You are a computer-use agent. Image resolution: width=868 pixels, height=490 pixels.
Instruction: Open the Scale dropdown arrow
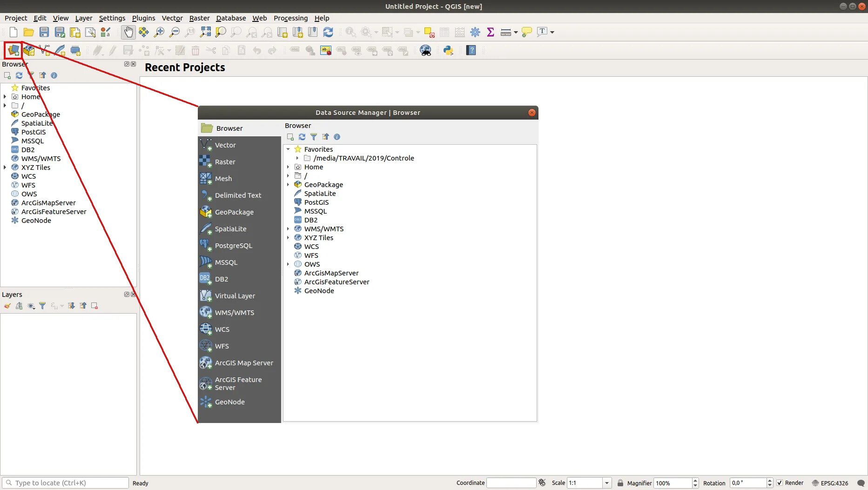tap(607, 483)
